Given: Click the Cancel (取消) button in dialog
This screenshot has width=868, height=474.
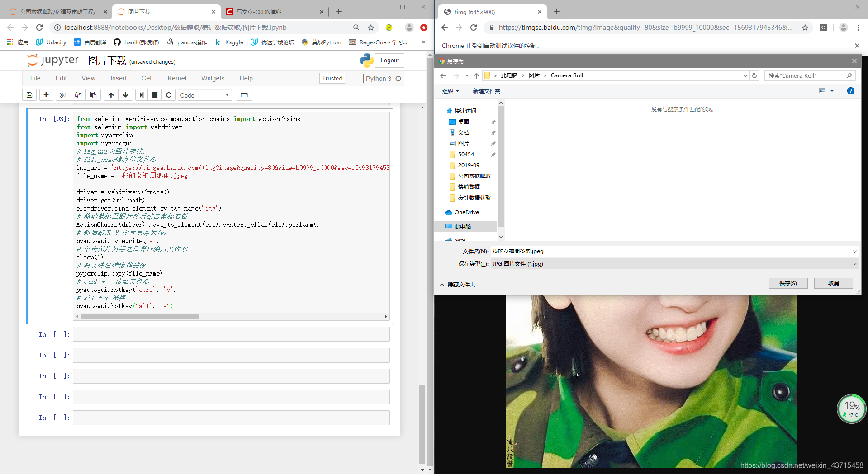Looking at the screenshot, I should [833, 283].
